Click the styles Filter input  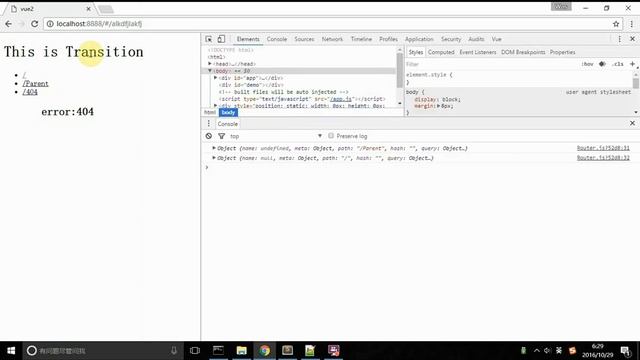pyautogui.click(x=490, y=64)
